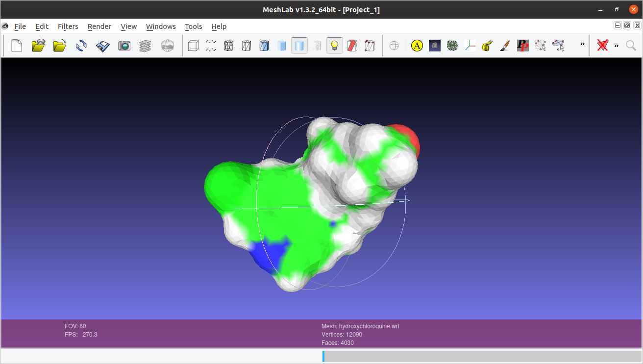Click the green mesh edit tool

pos(452,46)
